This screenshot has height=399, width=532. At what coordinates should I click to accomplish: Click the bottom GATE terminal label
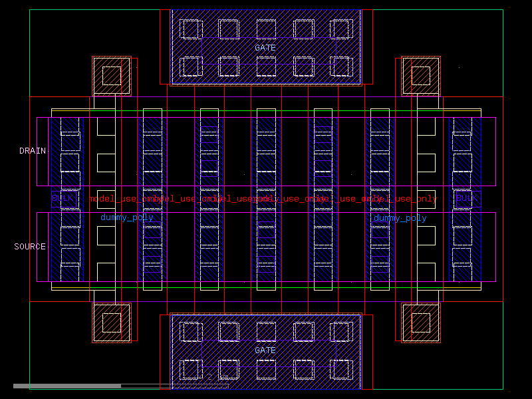click(x=265, y=350)
